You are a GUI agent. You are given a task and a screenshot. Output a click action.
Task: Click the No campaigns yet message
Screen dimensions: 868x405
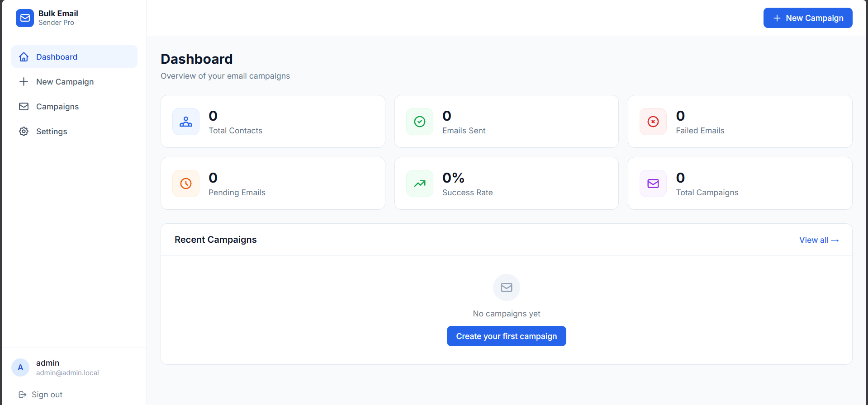coord(507,314)
